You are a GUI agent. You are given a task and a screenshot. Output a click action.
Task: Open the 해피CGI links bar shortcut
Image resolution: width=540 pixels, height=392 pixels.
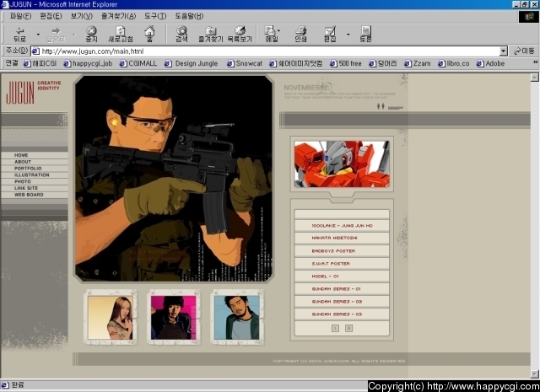[x=40, y=64]
